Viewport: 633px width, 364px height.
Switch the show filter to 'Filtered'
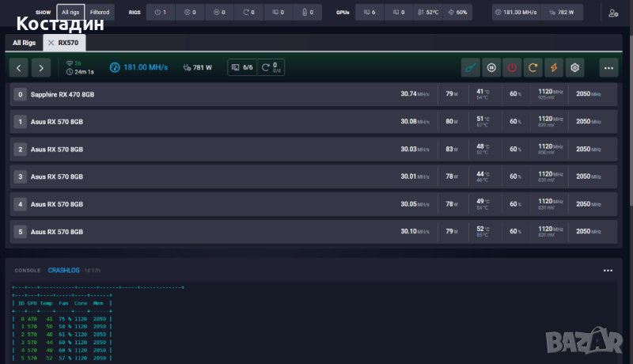(x=100, y=13)
